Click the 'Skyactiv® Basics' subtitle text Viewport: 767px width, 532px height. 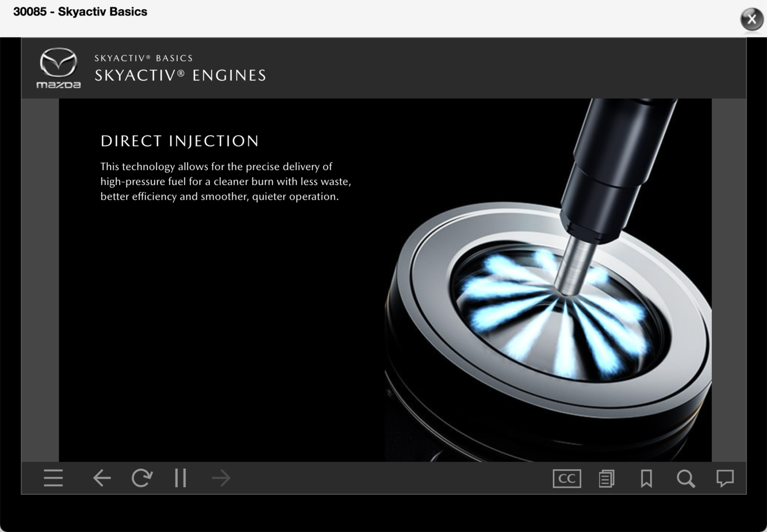144,58
